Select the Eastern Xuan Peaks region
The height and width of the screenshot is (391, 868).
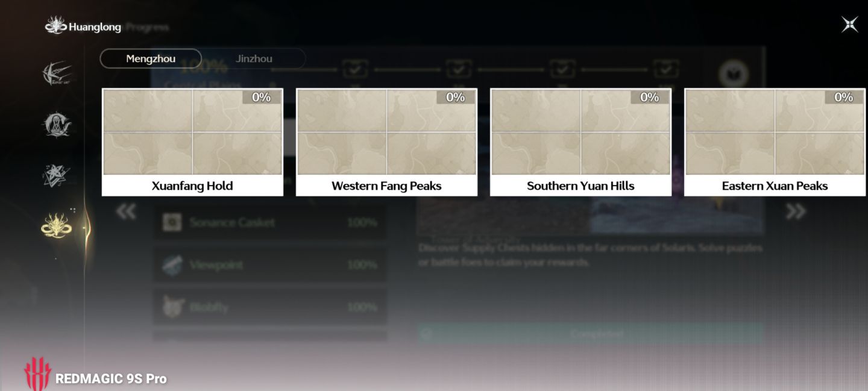pyautogui.click(x=775, y=142)
